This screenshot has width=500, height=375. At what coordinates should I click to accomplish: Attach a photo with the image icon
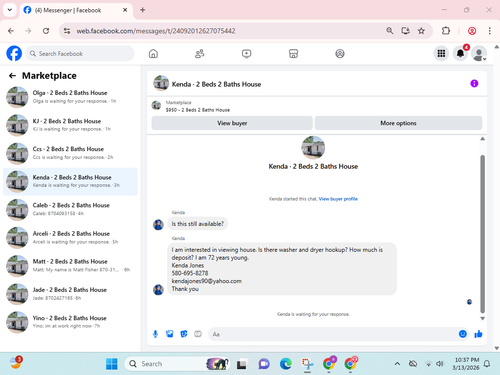pos(170,334)
